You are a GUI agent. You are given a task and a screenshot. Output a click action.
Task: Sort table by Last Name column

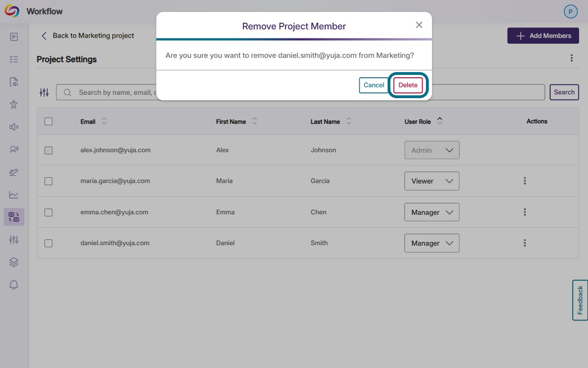coord(349,121)
